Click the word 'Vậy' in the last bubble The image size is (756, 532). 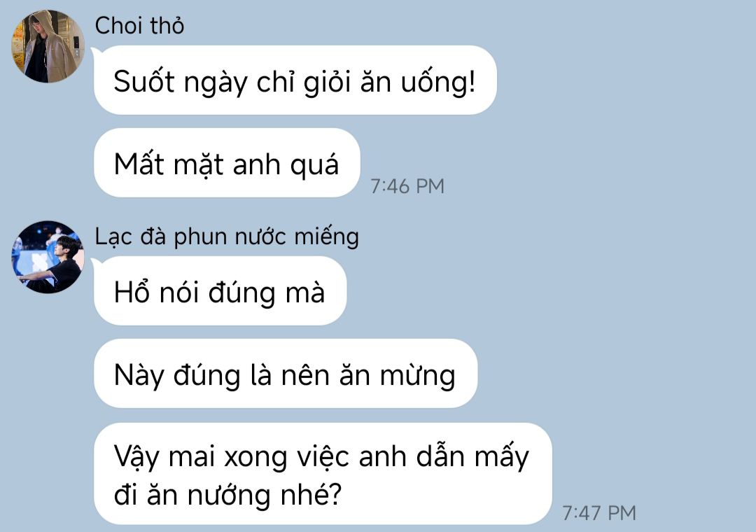point(136,457)
